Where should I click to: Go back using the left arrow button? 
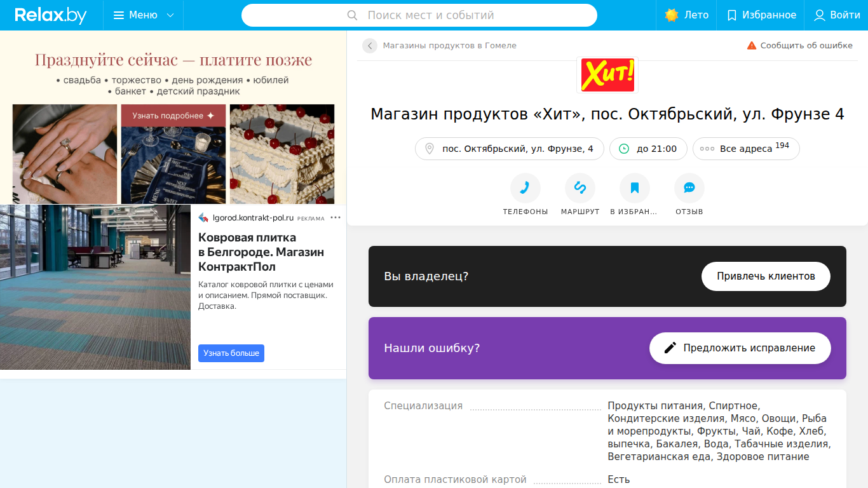pyautogui.click(x=370, y=46)
